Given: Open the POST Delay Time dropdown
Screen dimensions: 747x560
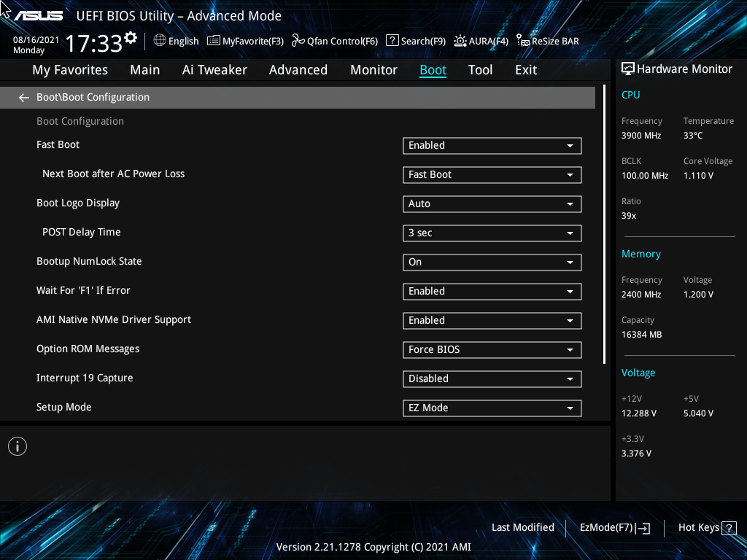Looking at the screenshot, I should [492, 233].
